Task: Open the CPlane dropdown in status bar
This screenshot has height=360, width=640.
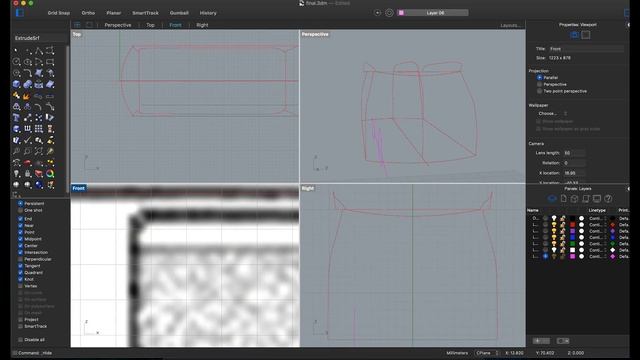Action: [x=487, y=353]
